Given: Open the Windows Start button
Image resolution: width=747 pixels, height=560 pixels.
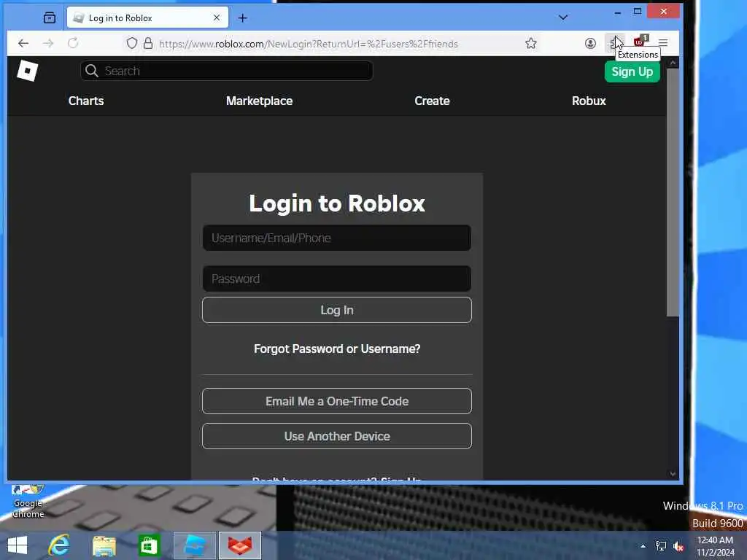Looking at the screenshot, I should (18, 545).
